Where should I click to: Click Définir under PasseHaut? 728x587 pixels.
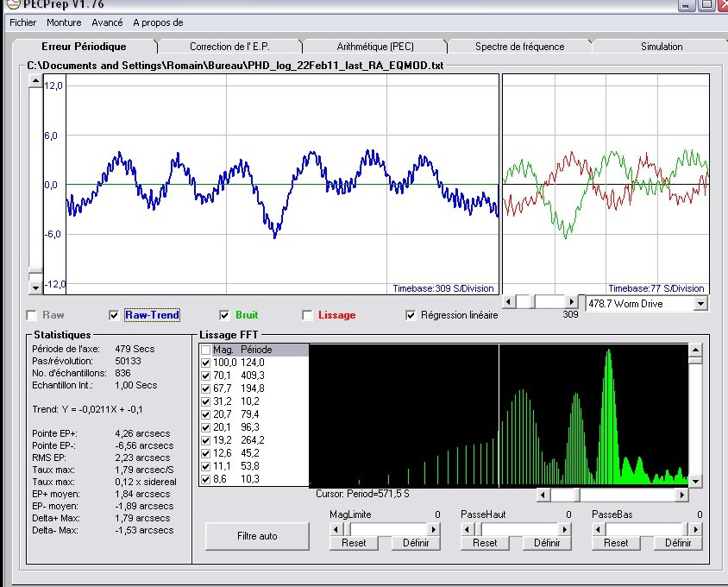[x=547, y=543]
